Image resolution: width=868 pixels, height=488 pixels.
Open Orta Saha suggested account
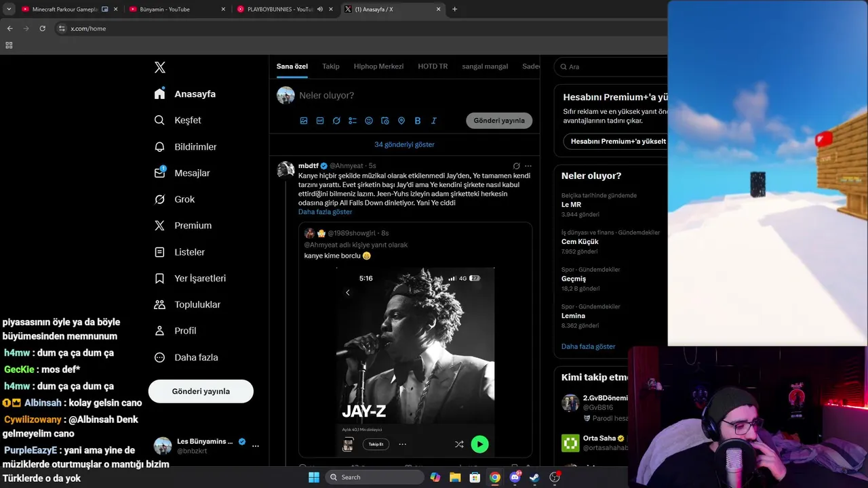(x=599, y=439)
